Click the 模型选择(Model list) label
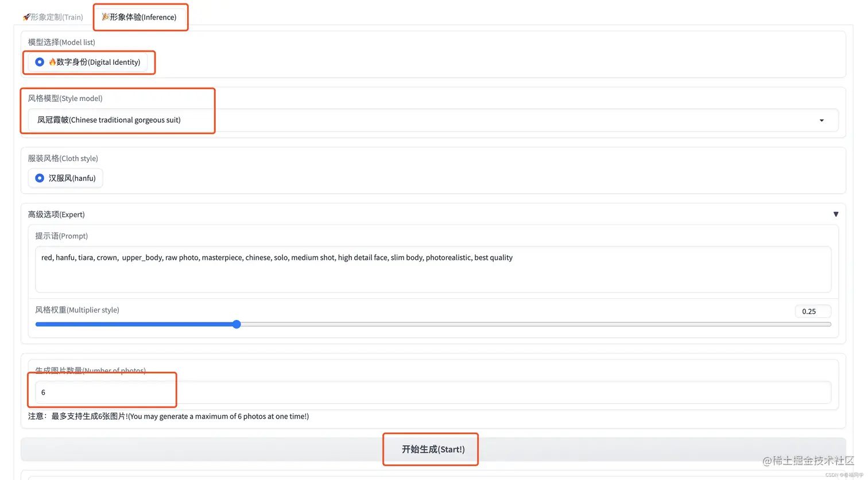Image resolution: width=868 pixels, height=480 pixels. point(61,42)
